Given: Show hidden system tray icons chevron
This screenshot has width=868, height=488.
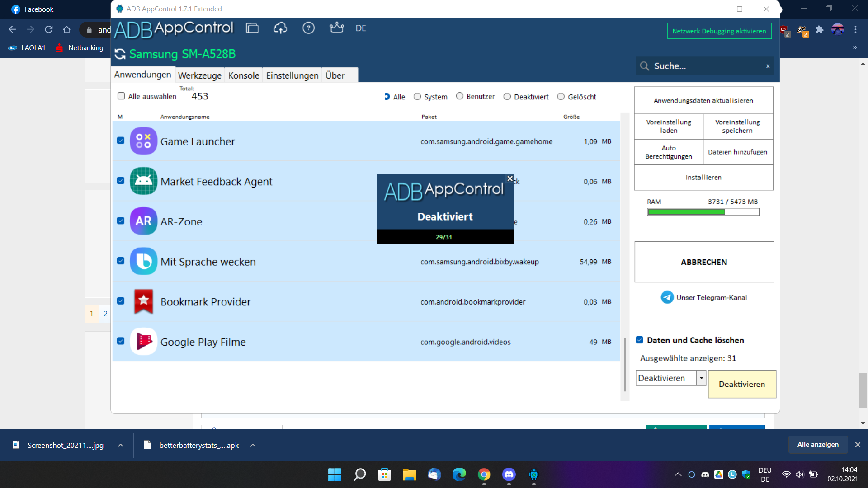Looking at the screenshot, I should click(678, 474).
